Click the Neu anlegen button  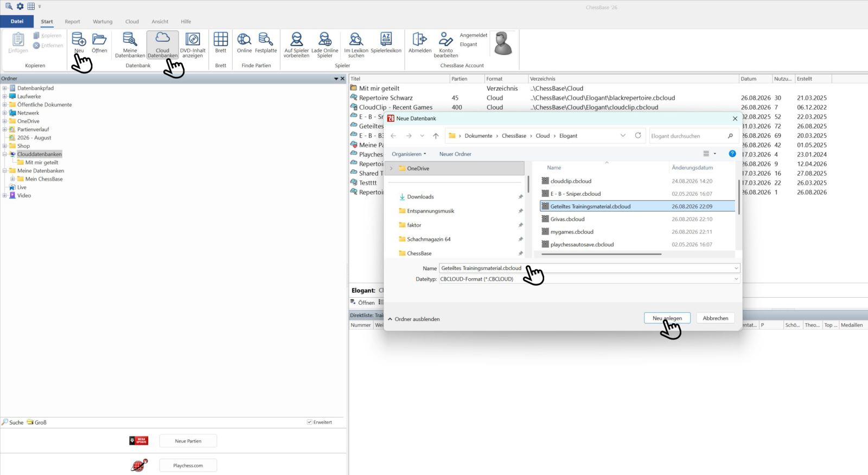click(x=667, y=318)
